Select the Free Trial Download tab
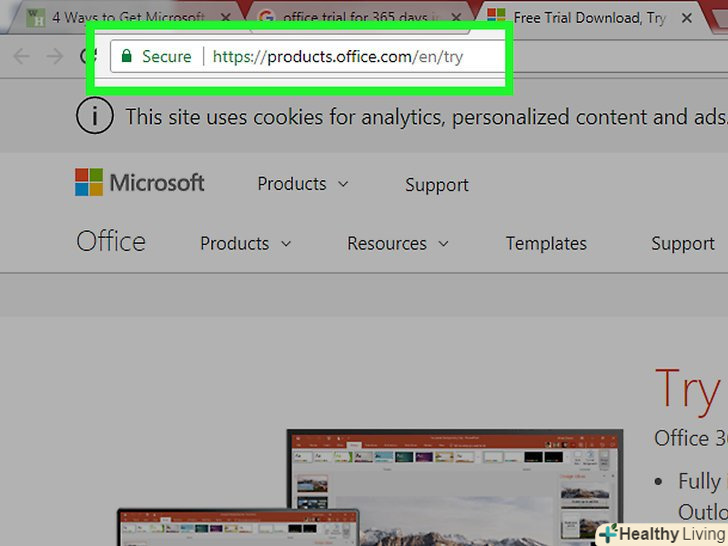Viewport: 728px width, 546px height. pos(590,18)
